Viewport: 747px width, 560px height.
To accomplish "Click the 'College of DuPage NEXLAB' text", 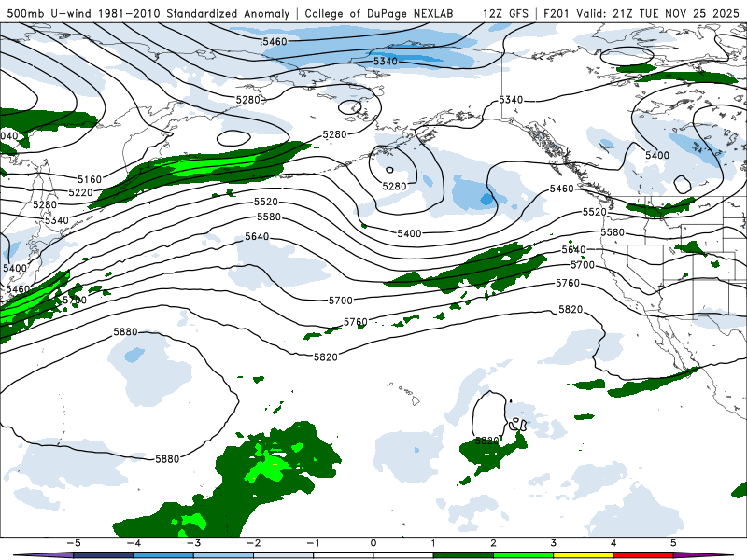I will pyautogui.click(x=379, y=13).
